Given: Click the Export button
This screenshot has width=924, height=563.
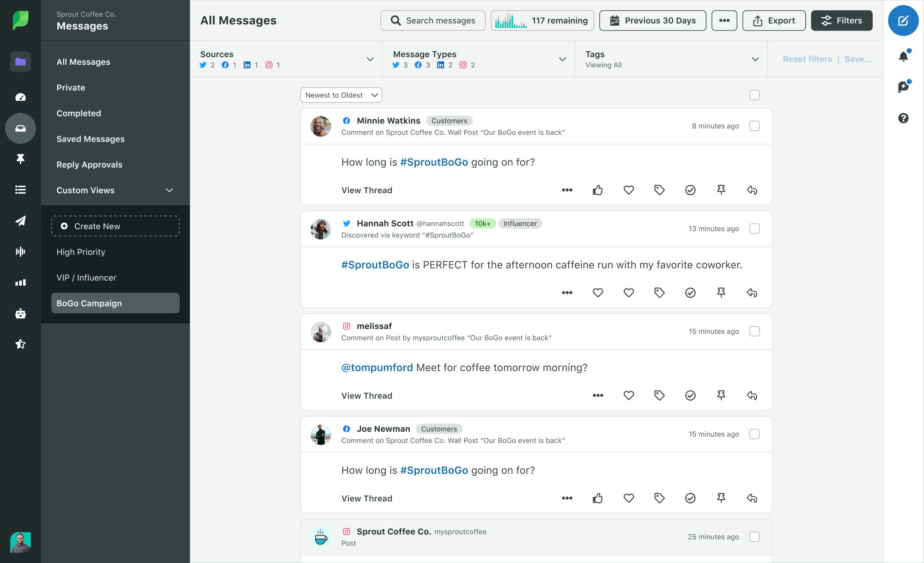Looking at the screenshot, I should [x=774, y=20].
